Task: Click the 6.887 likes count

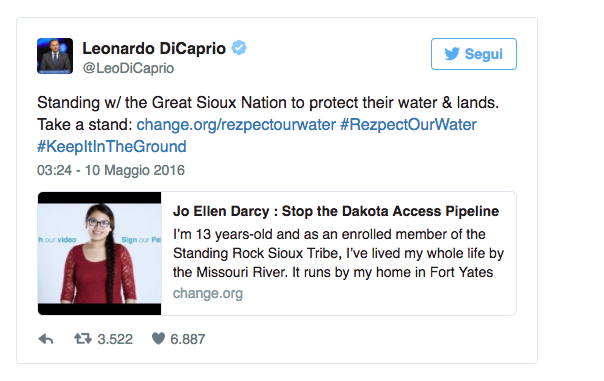Action: pyautogui.click(x=188, y=339)
